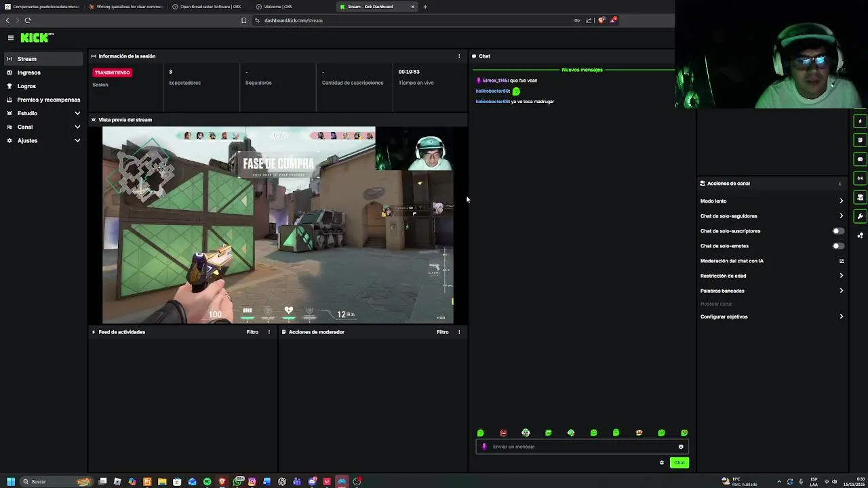868x488 pixels.
Task: Open Chat de solo-seguidores options
Action: pyautogui.click(x=772, y=216)
